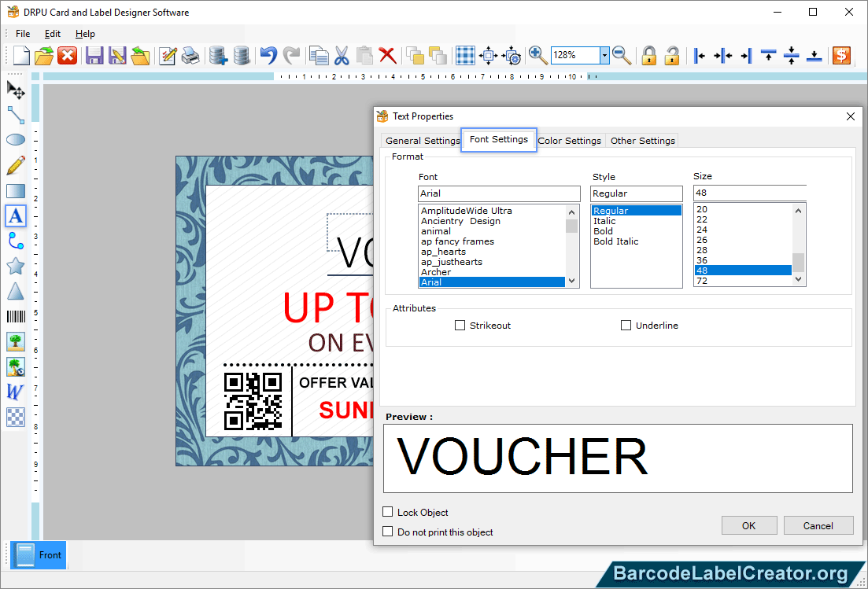Switch to Other Settings tab

(643, 141)
